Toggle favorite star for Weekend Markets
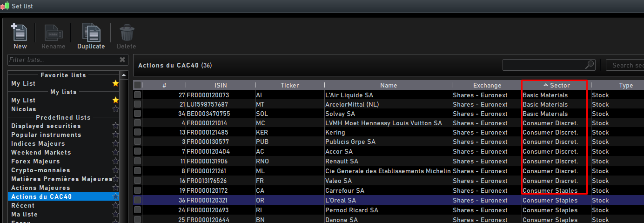Viewport: 644px width, 223px height. 115,153
